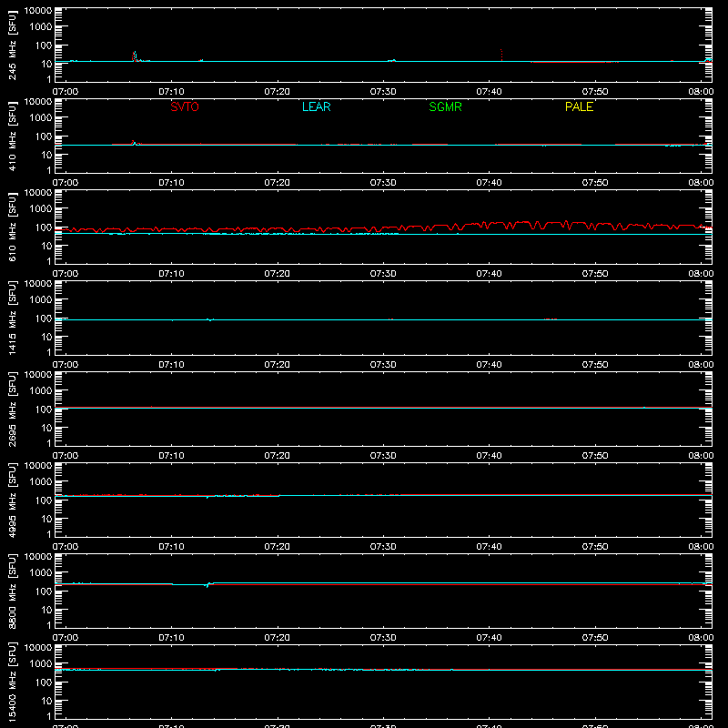The image size is (728, 728).
Task: Click the green SGMR station label
Action: (x=445, y=106)
